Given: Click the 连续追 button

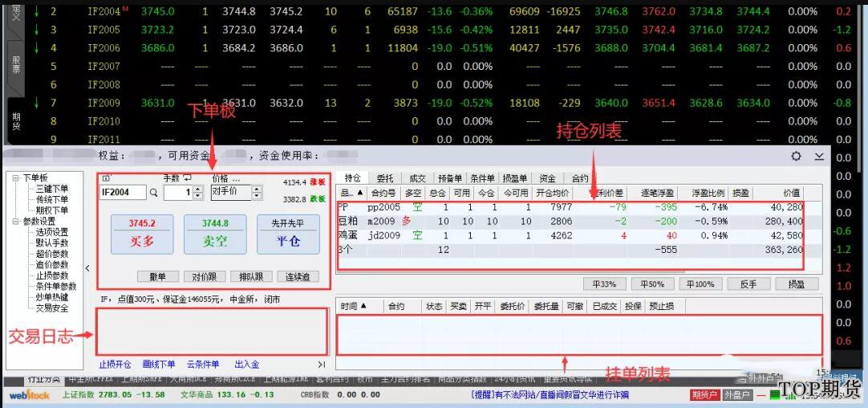Looking at the screenshot, I should (298, 276).
